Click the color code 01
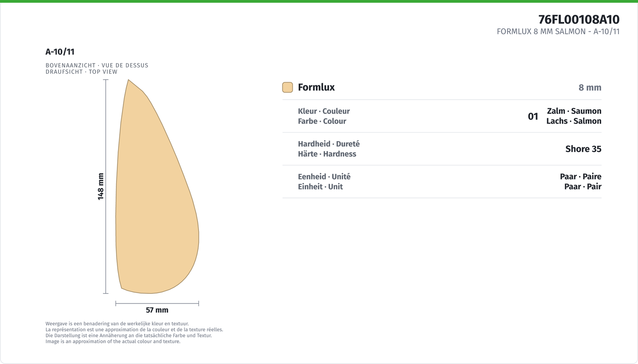 click(x=533, y=116)
